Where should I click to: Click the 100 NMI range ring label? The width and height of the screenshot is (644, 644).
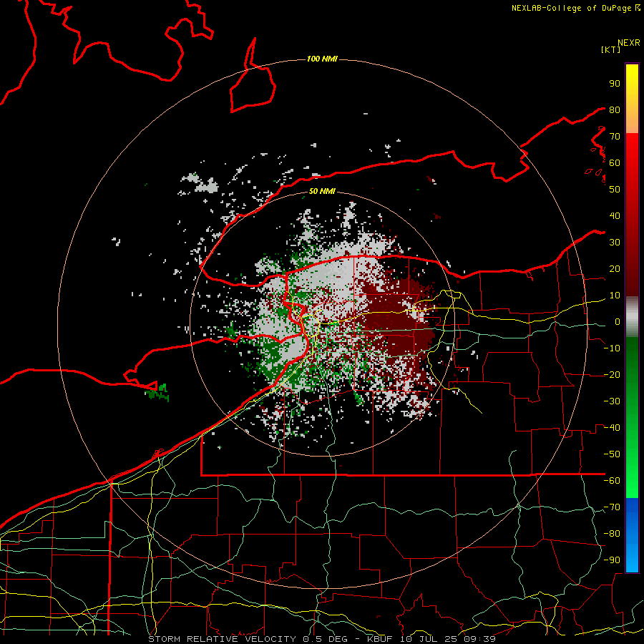(x=322, y=59)
